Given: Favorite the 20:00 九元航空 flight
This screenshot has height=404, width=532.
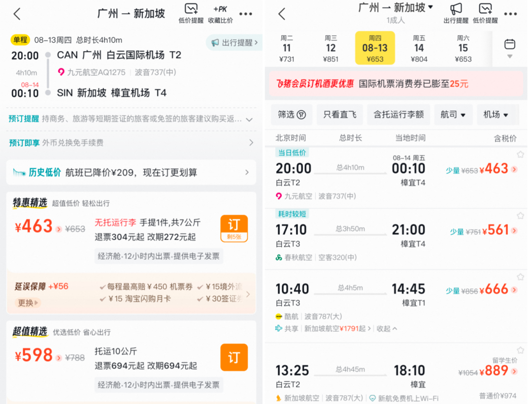Looking at the screenshot, I should [x=520, y=155].
